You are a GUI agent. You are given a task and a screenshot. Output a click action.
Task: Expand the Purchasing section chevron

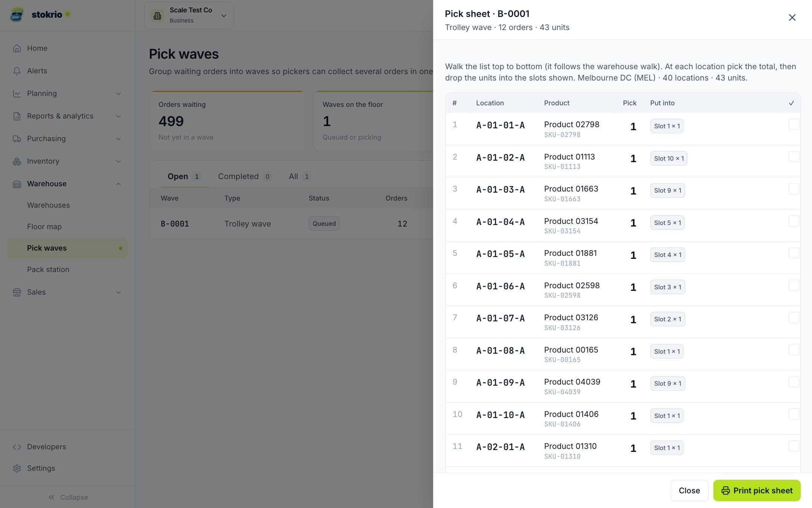[x=118, y=138]
